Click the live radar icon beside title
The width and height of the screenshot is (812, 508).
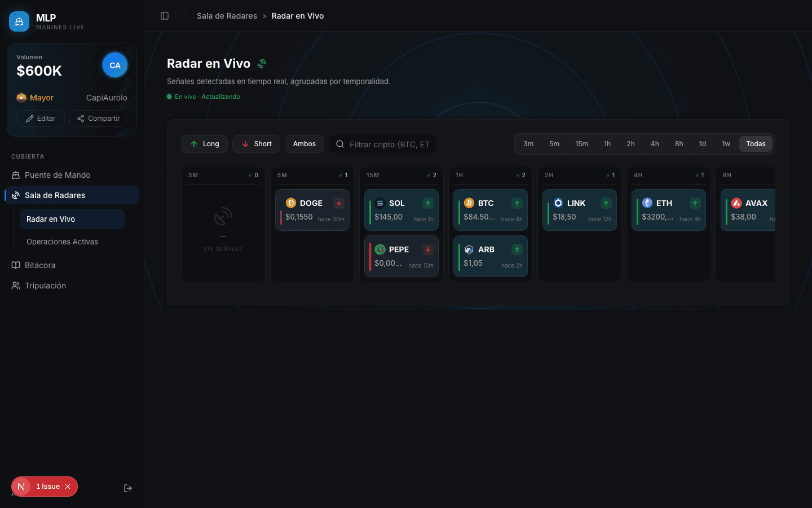coord(262,64)
